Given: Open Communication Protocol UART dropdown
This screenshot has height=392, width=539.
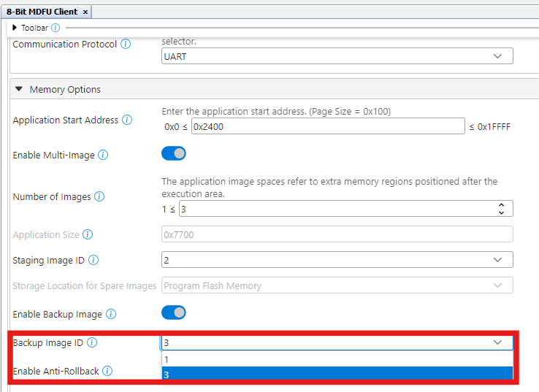Looking at the screenshot, I should tap(337, 56).
